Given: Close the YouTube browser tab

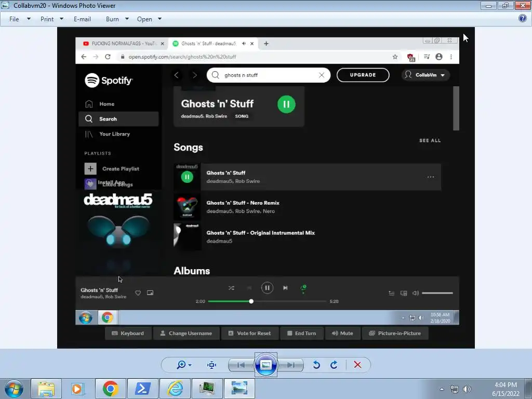Looking at the screenshot, I should (162, 44).
